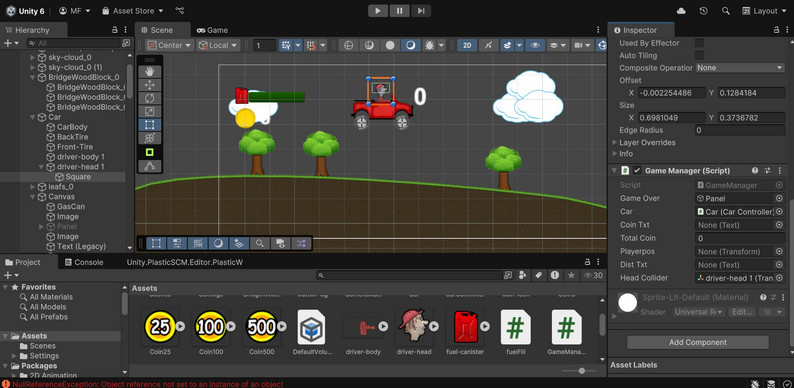Collapse the Car object in Hierarchy
Viewport: 794px width, 388px height.
pyautogui.click(x=33, y=117)
